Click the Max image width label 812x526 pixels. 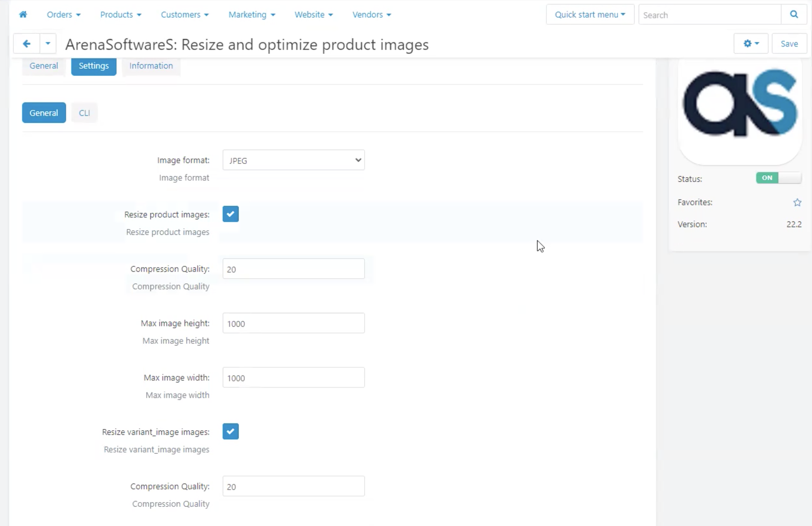pos(176,378)
